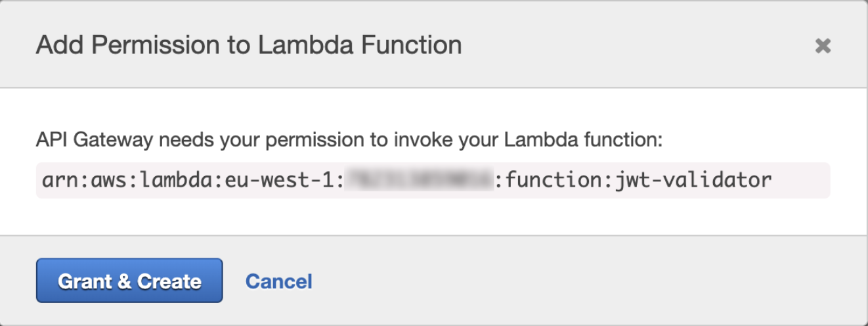This screenshot has height=326, width=868.
Task: Click the Cancel link
Action: [x=278, y=281]
